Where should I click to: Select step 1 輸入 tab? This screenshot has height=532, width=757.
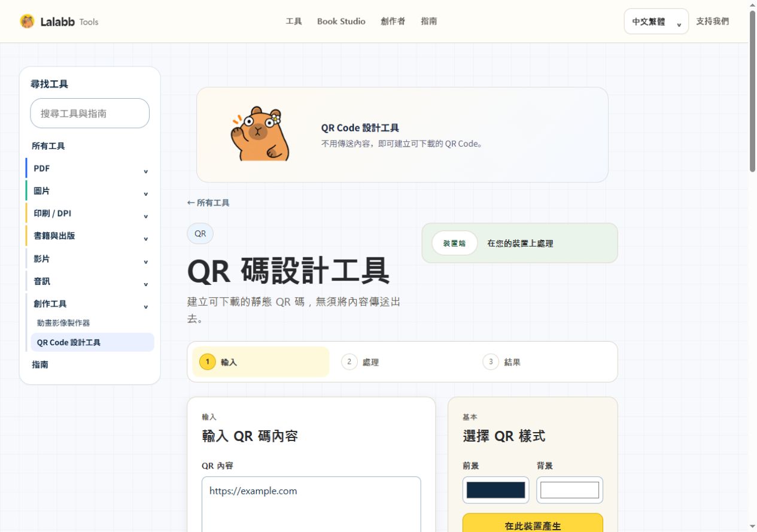click(x=260, y=362)
